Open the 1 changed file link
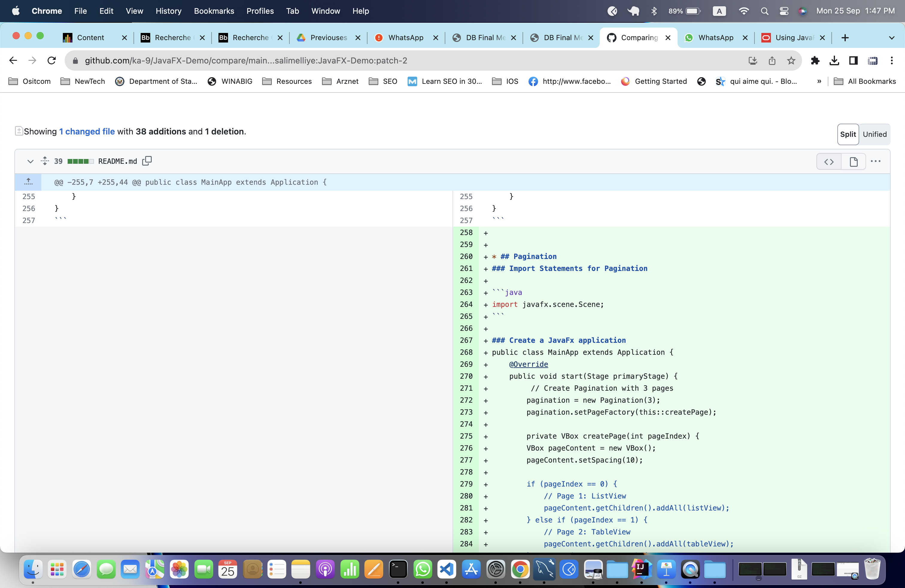Viewport: 905px width, 588px height. click(x=87, y=132)
